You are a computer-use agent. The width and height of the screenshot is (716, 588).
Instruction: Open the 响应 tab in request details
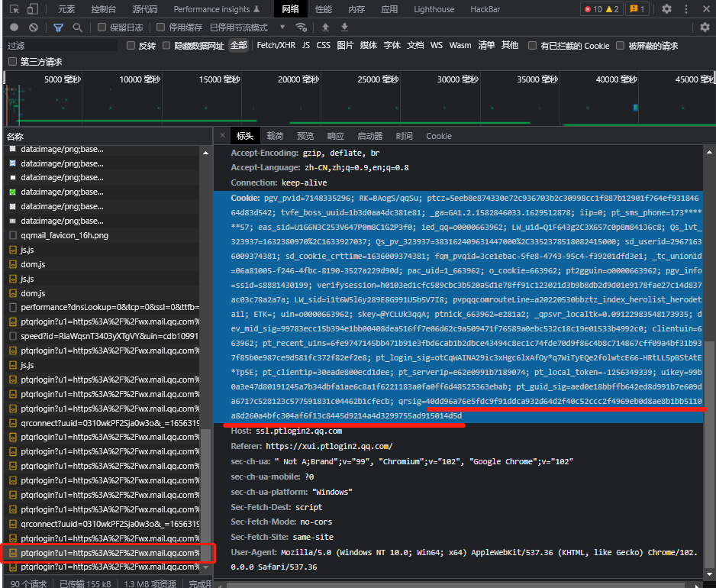click(x=335, y=136)
